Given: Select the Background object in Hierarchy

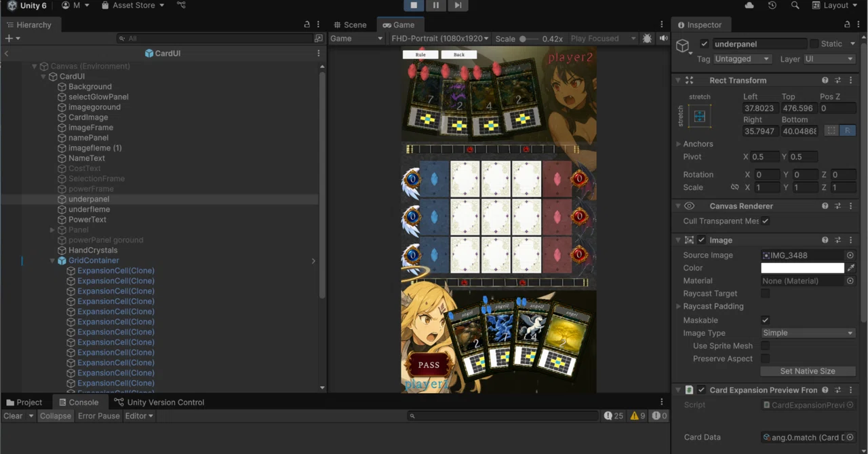Looking at the screenshot, I should click(90, 87).
